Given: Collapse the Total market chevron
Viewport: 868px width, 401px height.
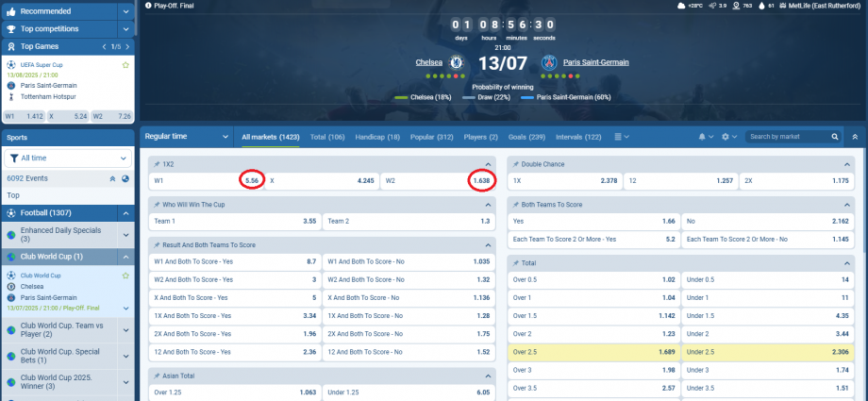Looking at the screenshot, I should click(x=847, y=263).
